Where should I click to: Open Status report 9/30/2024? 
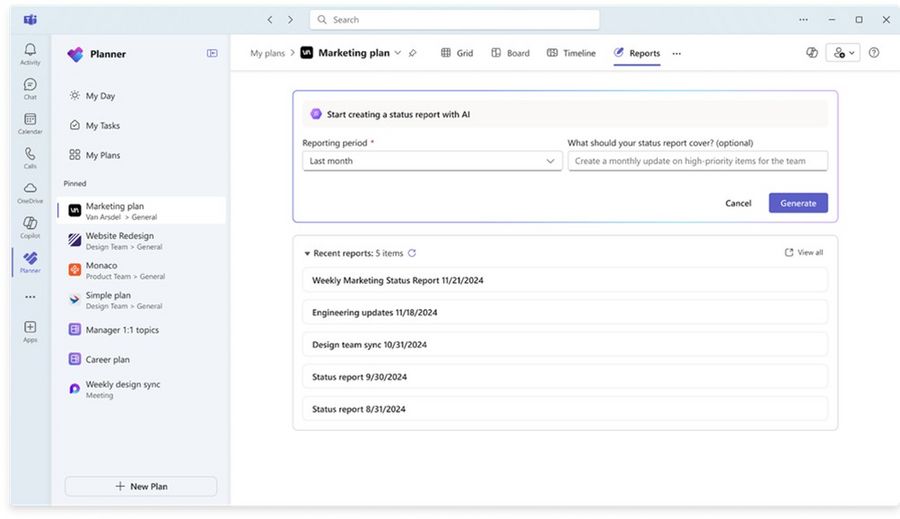tap(565, 377)
